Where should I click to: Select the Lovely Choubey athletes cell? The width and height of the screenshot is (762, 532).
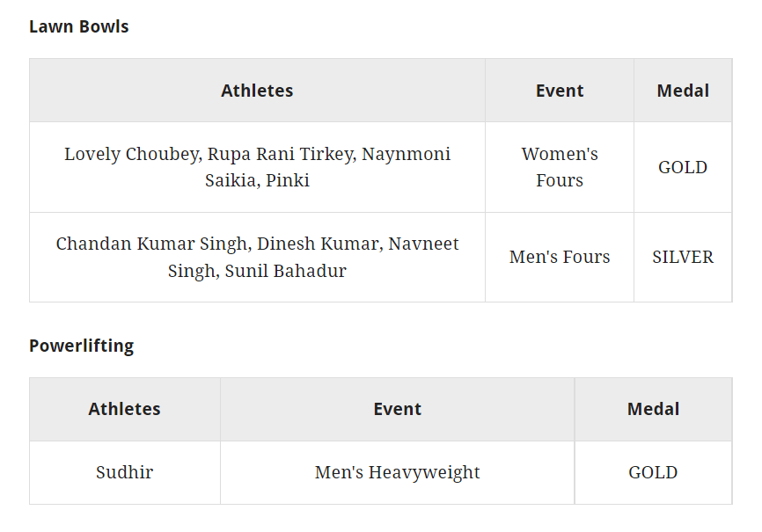(257, 167)
